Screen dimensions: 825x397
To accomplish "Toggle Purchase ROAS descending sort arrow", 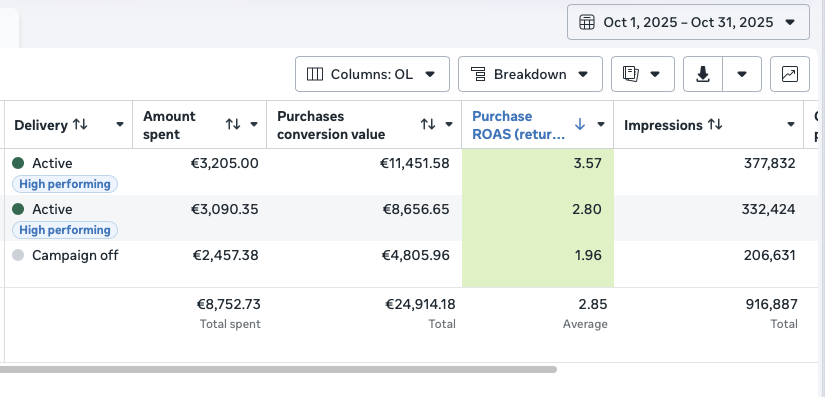I will 580,125.
